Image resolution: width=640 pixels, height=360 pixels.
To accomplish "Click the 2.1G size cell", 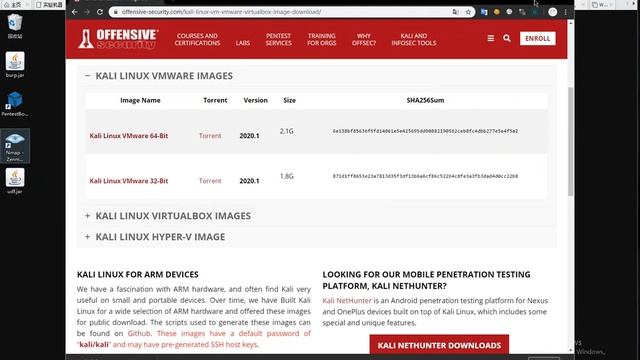I will (x=287, y=131).
